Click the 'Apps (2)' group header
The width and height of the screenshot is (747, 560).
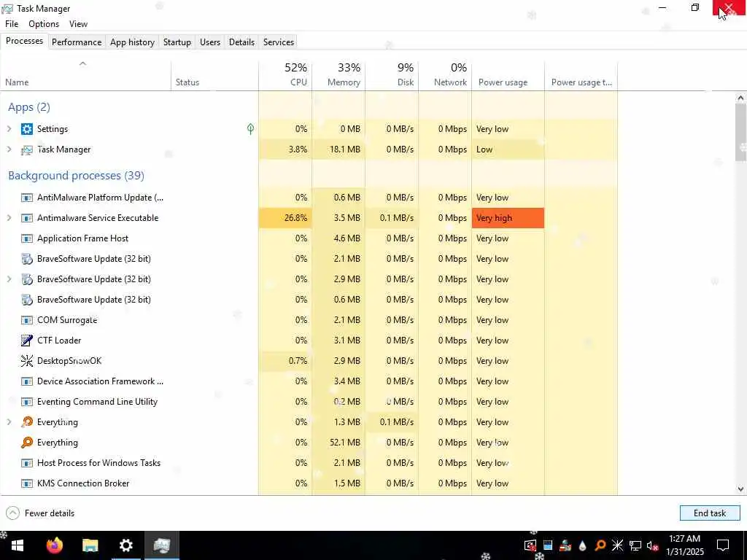pyautogui.click(x=29, y=107)
